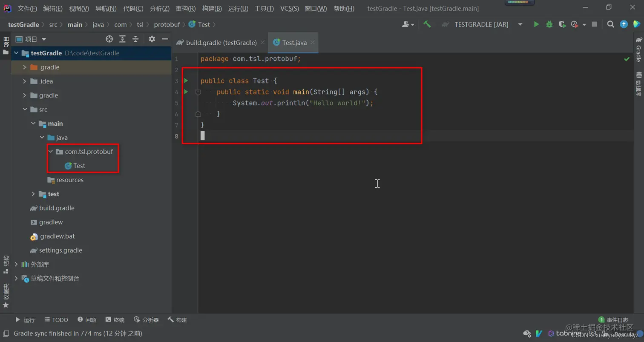
Task: Expand the .gradle folder
Action: (24, 67)
